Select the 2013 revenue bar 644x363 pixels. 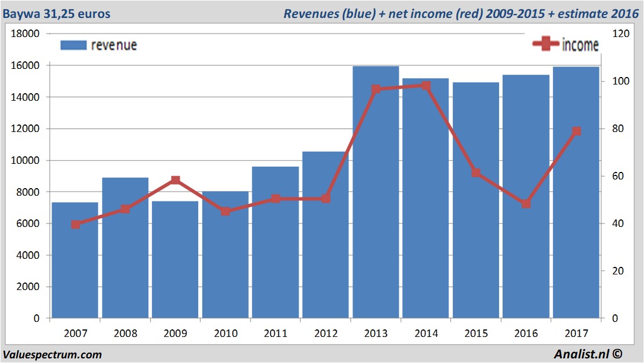[x=376, y=192]
